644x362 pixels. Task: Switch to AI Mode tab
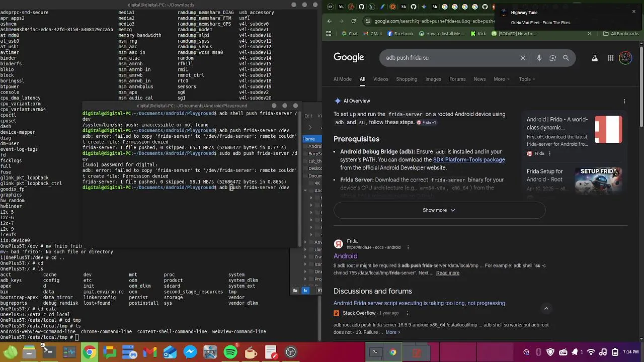click(x=343, y=79)
